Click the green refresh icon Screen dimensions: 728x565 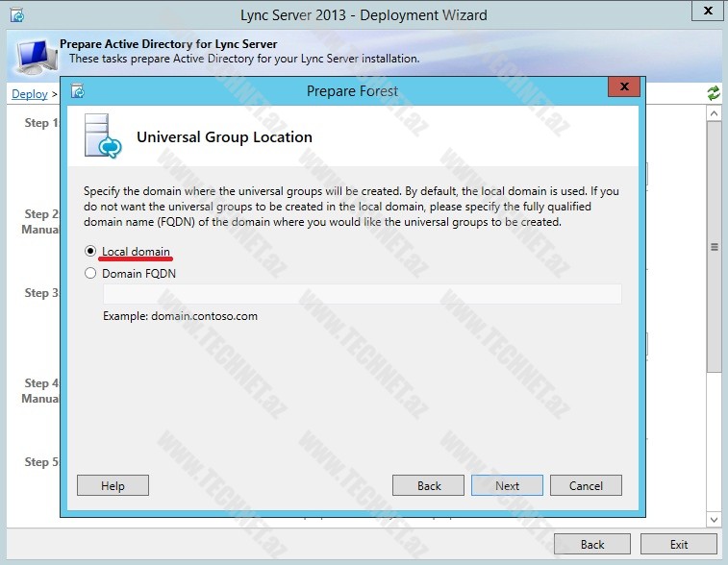tap(714, 93)
